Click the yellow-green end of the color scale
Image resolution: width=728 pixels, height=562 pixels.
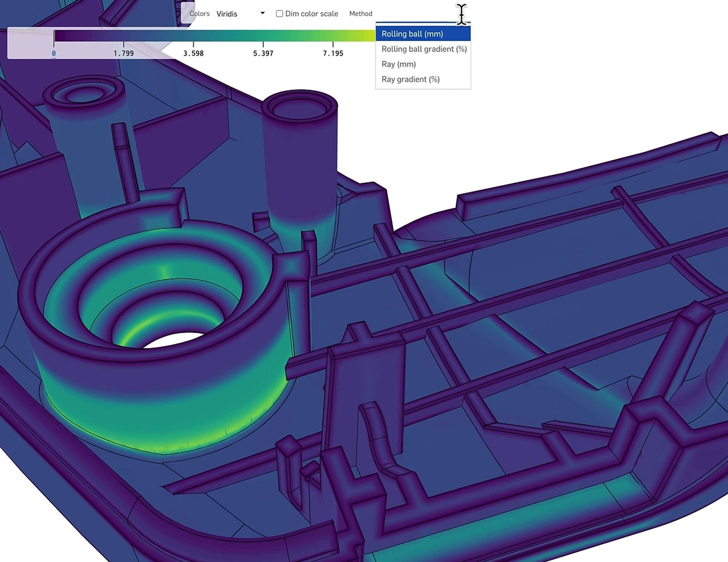369,35
